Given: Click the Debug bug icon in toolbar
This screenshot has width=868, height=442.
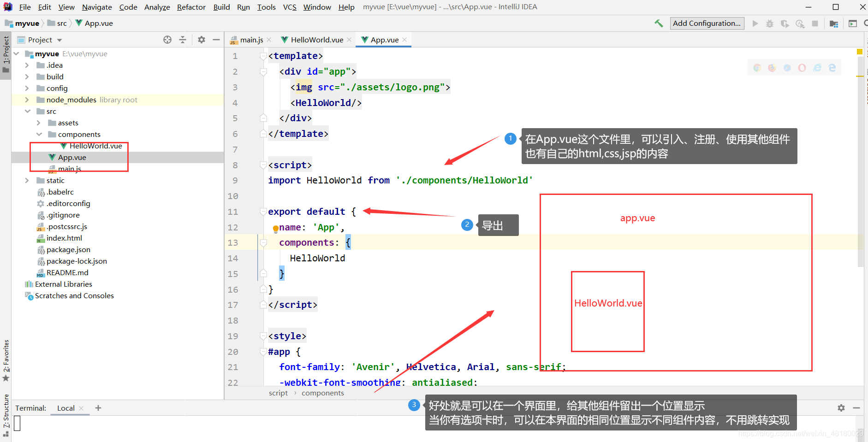Looking at the screenshot, I should coord(770,23).
